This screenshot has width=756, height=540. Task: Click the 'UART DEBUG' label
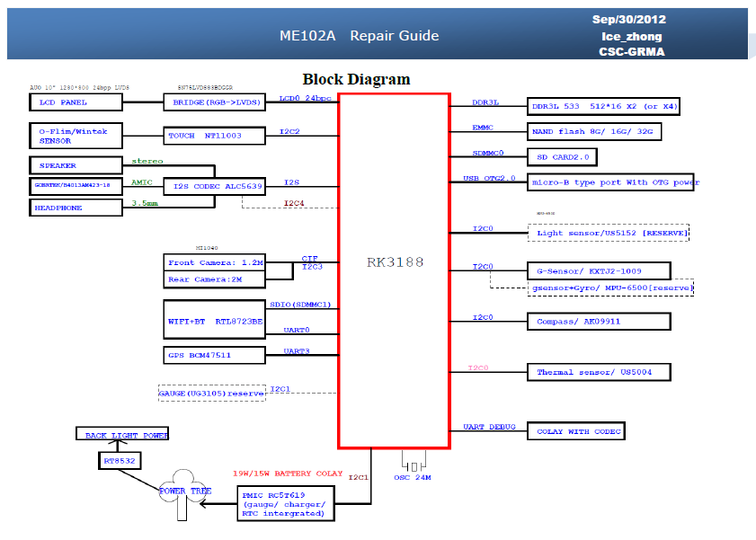pos(489,427)
